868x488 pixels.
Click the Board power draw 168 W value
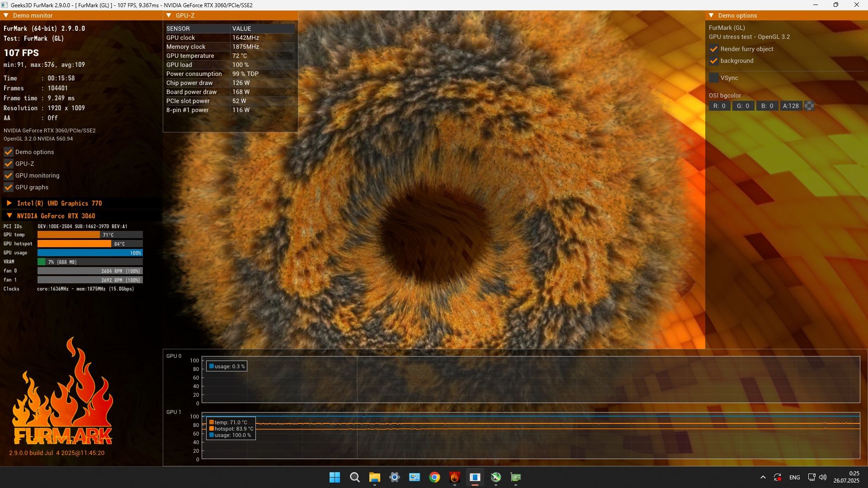[x=241, y=92]
